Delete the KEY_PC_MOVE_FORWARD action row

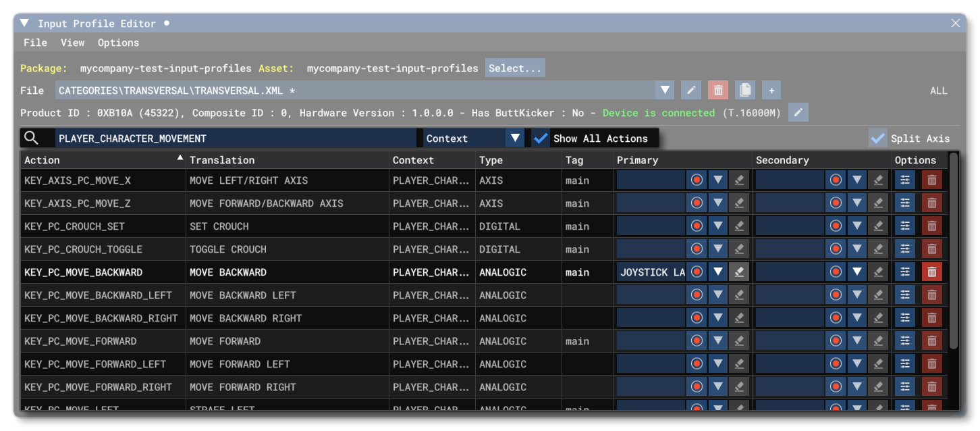931,340
